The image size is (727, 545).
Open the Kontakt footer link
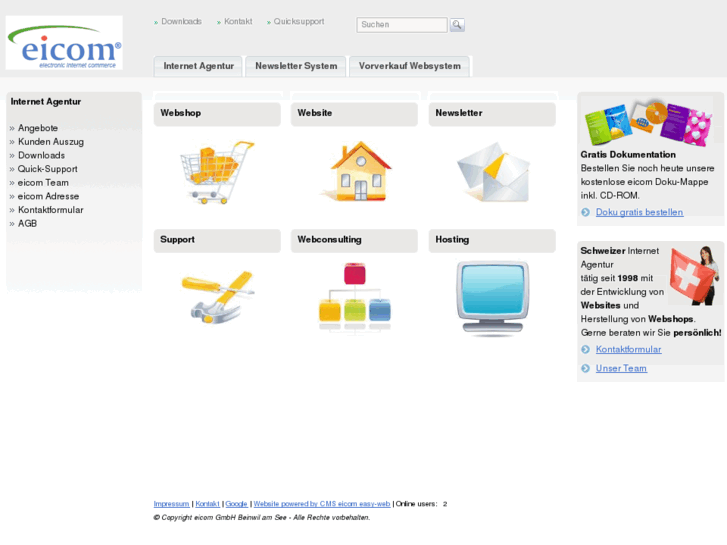pyautogui.click(x=207, y=504)
